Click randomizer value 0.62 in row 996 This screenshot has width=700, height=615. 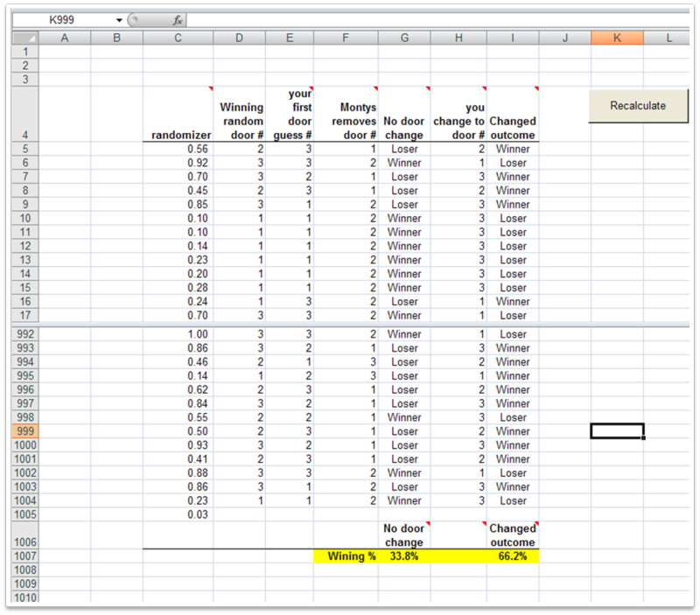(178, 389)
